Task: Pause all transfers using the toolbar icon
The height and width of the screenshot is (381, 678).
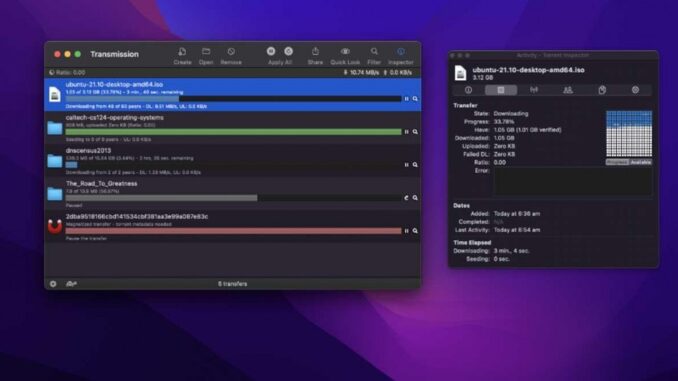Action: pos(271,51)
